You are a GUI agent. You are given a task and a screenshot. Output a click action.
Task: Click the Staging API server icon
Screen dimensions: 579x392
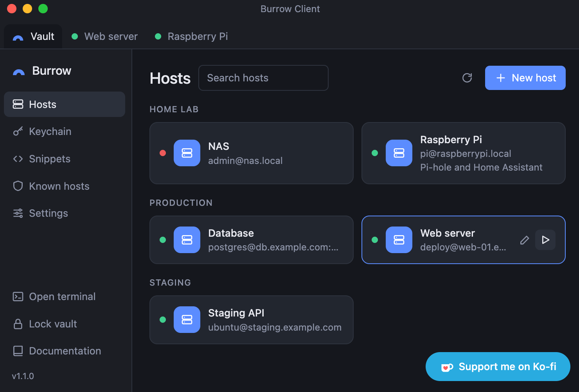coord(187,320)
